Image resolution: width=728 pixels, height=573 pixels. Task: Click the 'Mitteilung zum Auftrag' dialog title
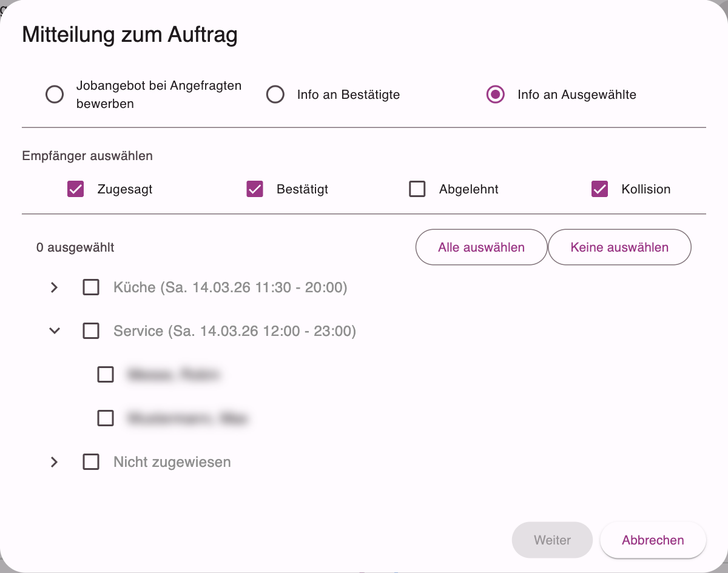click(x=130, y=35)
